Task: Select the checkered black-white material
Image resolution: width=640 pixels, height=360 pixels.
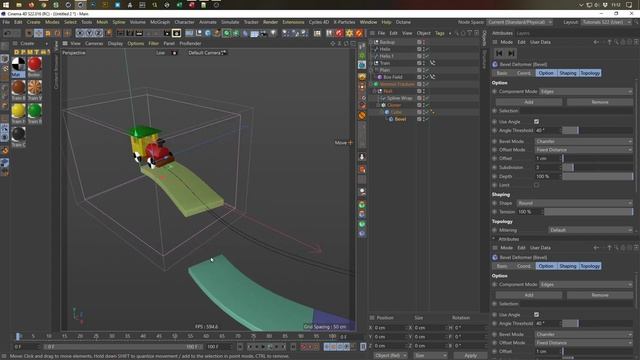Action: 18,64
